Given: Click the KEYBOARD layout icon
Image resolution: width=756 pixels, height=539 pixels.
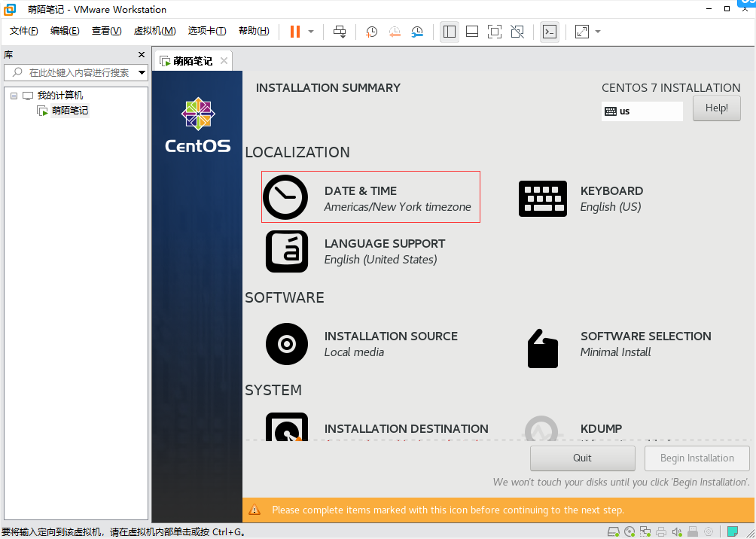Looking at the screenshot, I should coord(543,199).
